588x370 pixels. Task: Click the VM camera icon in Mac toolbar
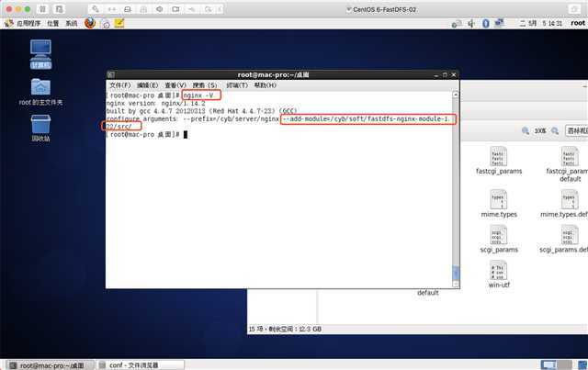175,9
